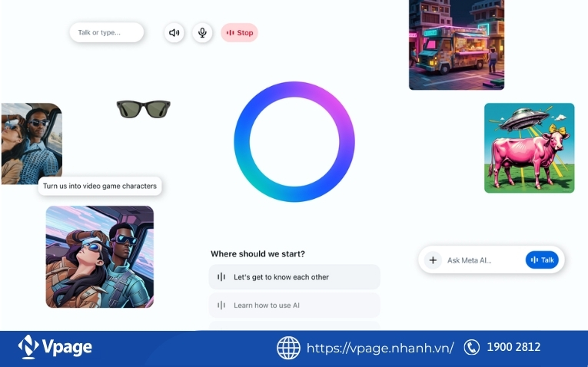588x367 pixels.
Task: Click the 1900 2812 phone number
Action: coord(513,347)
